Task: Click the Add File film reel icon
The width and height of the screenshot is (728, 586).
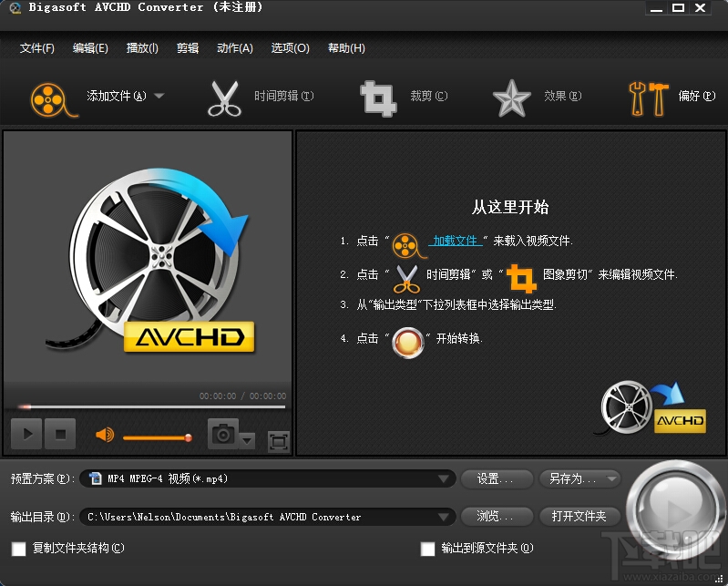Action: click(53, 99)
